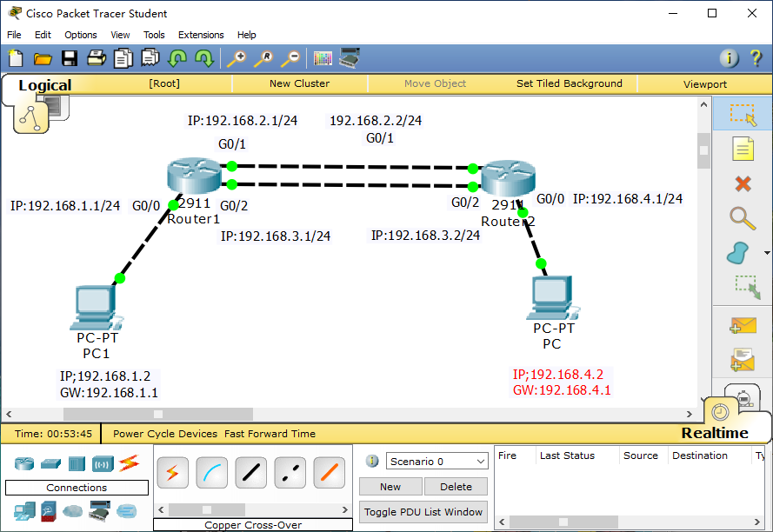Click Fast Forward Time
Image resolution: width=773 pixels, height=532 pixels.
pyautogui.click(x=270, y=434)
